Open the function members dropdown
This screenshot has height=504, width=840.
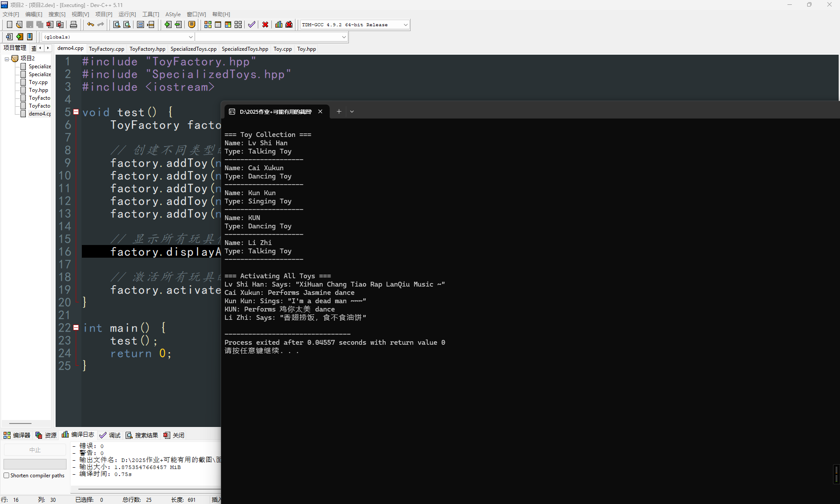click(x=344, y=37)
